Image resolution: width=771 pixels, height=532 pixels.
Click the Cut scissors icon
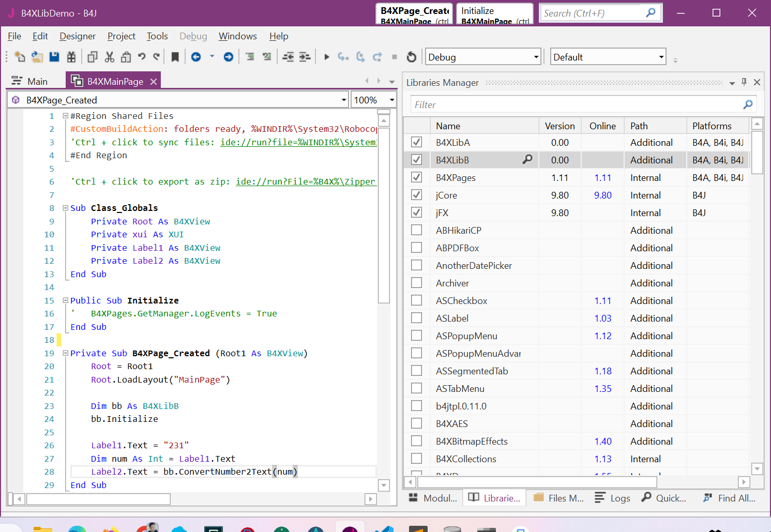click(x=109, y=57)
